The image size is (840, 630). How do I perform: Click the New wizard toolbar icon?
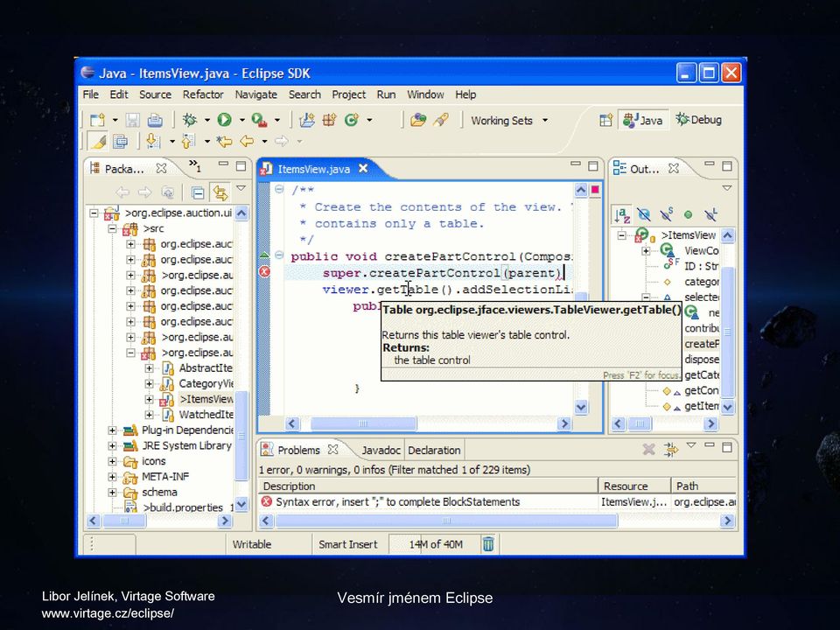[97, 120]
